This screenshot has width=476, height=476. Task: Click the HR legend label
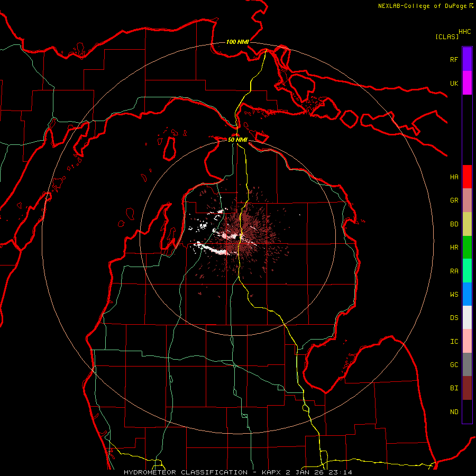pyautogui.click(x=454, y=248)
